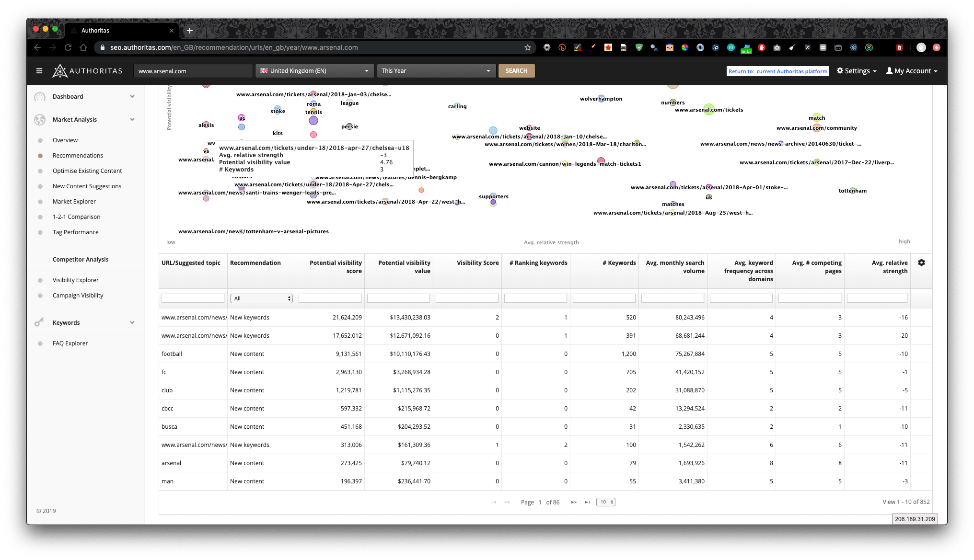Image resolution: width=974 pixels, height=560 pixels.
Task: Open the This Year period dropdown
Action: pyautogui.click(x=436, y=71)
